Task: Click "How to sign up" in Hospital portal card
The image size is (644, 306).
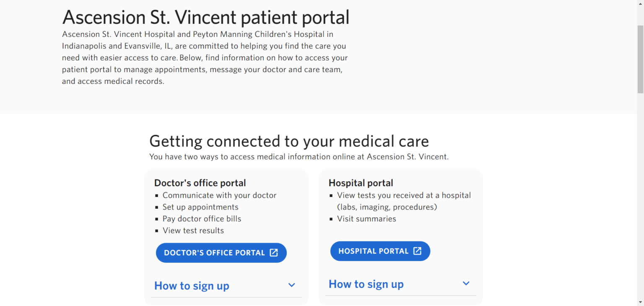Action: tap(366, 284)
